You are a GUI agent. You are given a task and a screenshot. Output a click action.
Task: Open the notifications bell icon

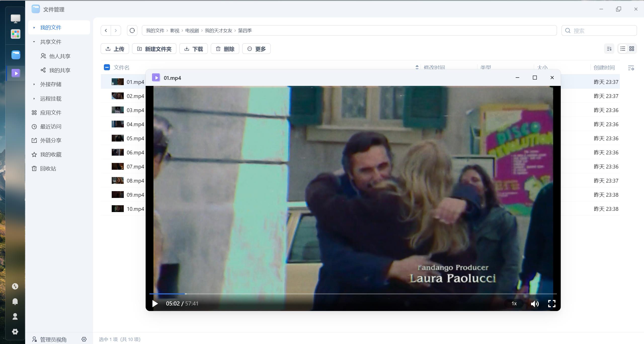click(15, 301)
